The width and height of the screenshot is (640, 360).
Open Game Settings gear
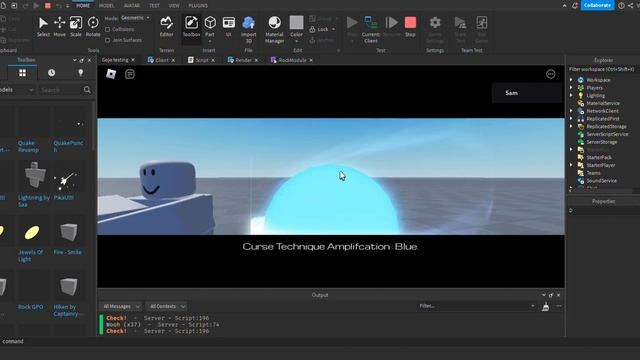[435, 29]
